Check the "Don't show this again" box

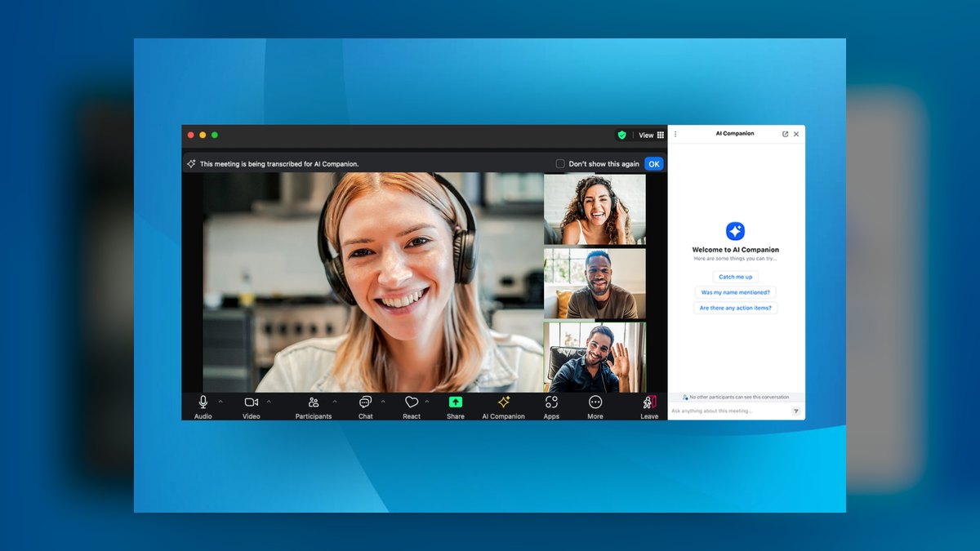tap(560, 163)
